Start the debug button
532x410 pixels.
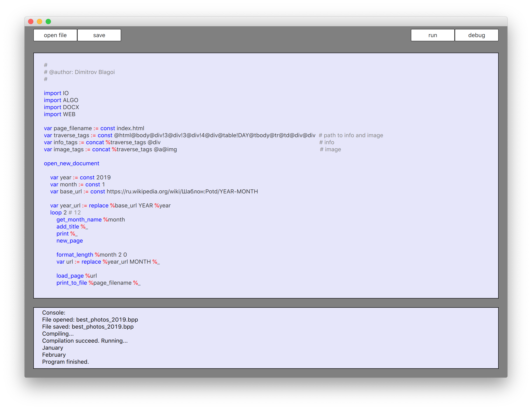tap(476, 35)
